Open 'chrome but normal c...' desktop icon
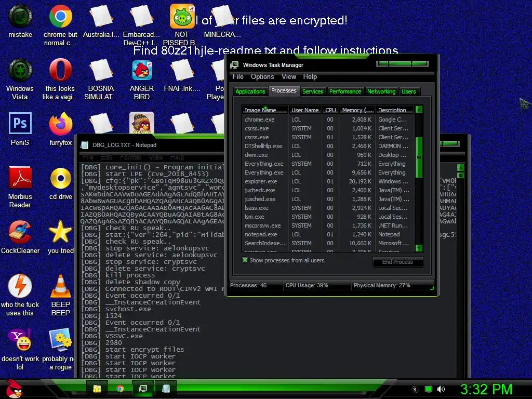The width and height of the screenshot is (532, 399). click(x=60, y=24)
